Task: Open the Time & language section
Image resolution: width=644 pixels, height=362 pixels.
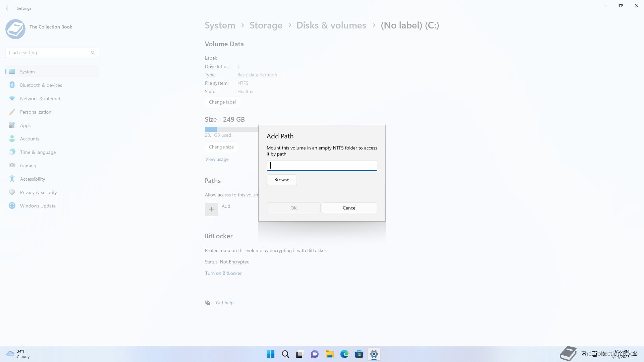Action: point(38,152)
